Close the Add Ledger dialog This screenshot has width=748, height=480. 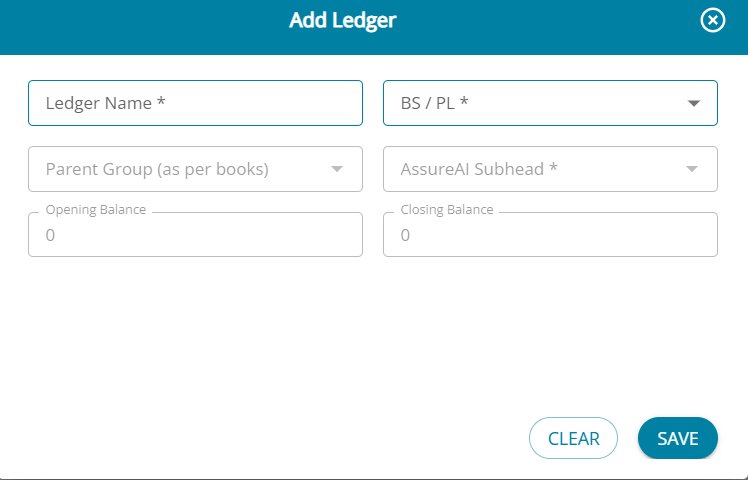[712, 20]
